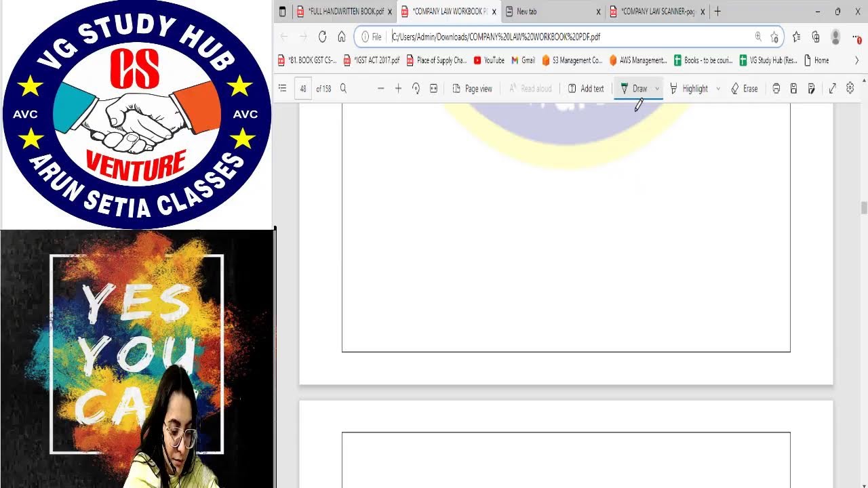Screen dimensions: 868x488
Task: Refresh the current page
Action: click(x=322, y=37)
